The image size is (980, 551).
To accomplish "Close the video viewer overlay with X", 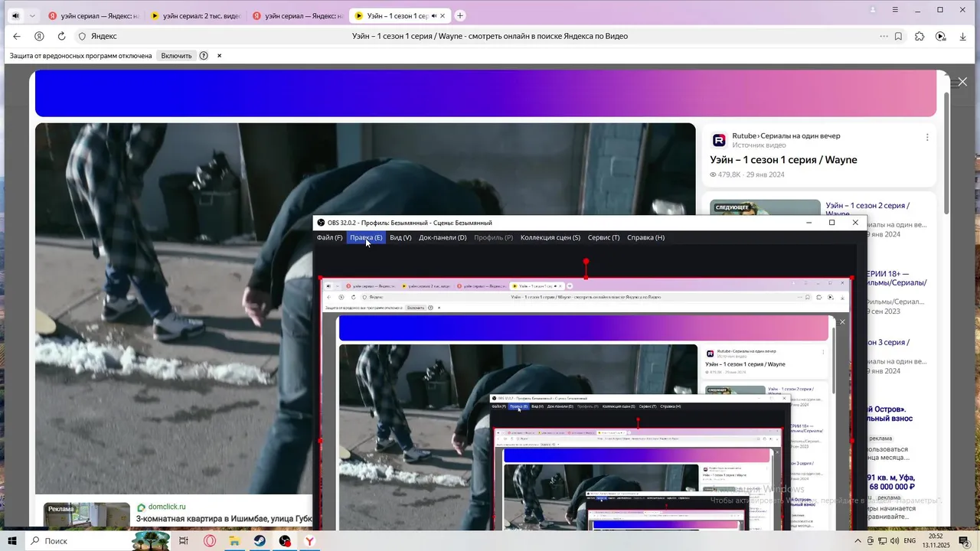I will coord(962,82).
